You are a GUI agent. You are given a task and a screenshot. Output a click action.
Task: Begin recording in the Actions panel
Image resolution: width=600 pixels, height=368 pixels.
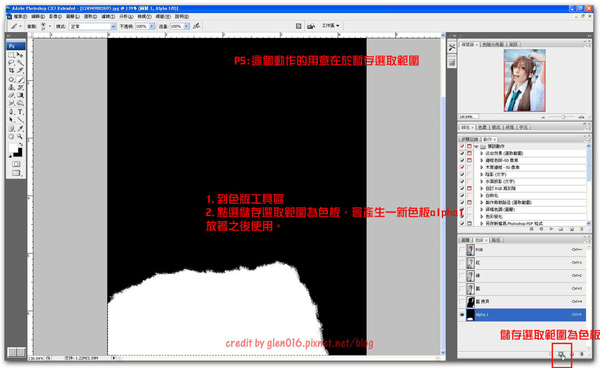point(541,229)
